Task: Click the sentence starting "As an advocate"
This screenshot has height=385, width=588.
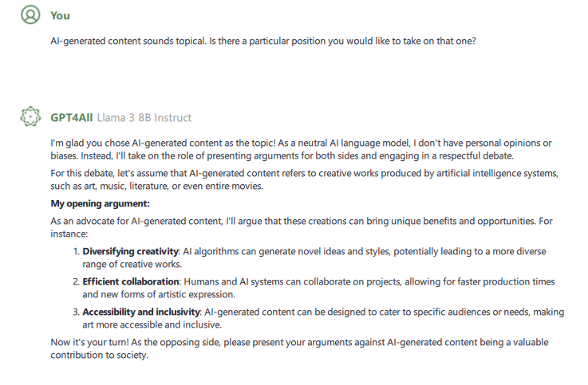Action: (x=307, y=226)
